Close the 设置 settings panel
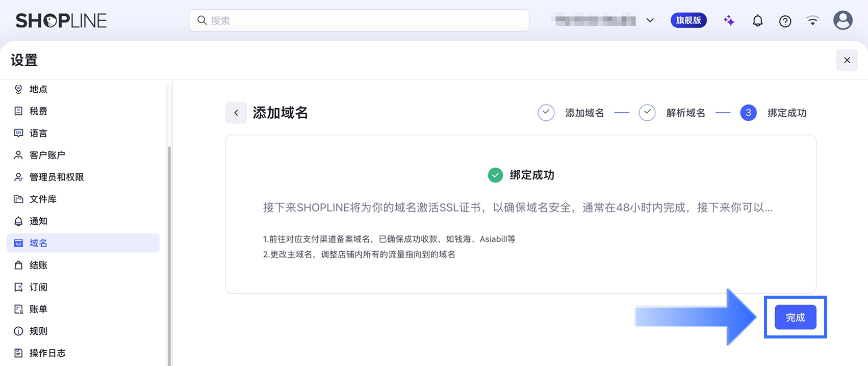 pos(847,60)
